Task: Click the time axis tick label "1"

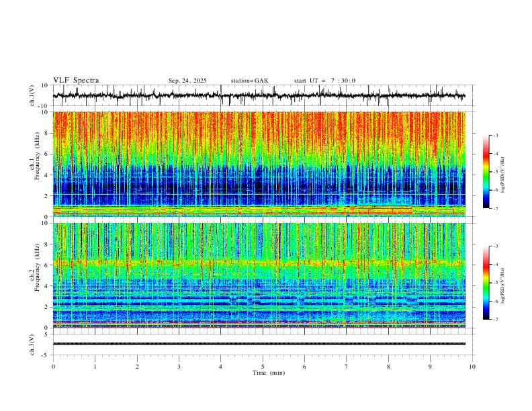Action: (x=95, y=367)
